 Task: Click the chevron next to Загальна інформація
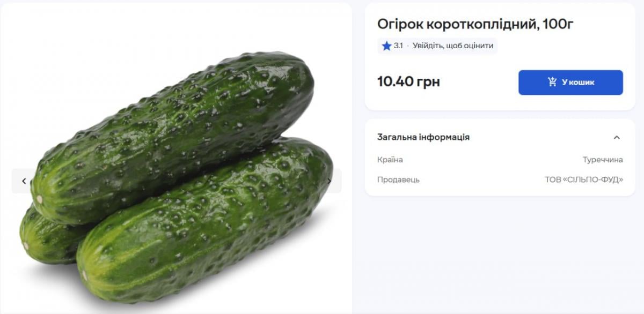pyautogui.click(x=616, y=137)
